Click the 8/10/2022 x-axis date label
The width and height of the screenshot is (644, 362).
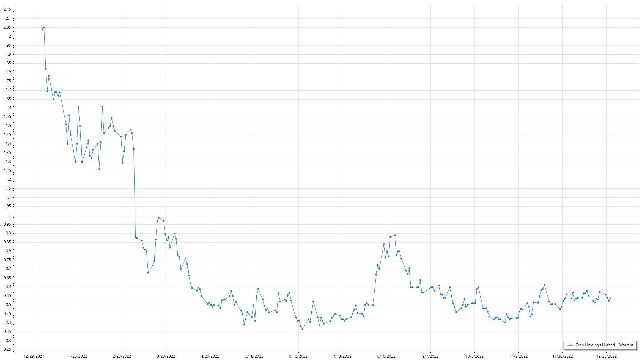386,356
